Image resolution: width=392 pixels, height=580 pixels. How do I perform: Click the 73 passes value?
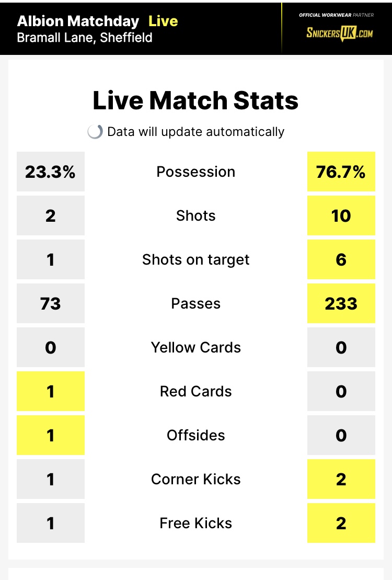(x=51, y=304)
